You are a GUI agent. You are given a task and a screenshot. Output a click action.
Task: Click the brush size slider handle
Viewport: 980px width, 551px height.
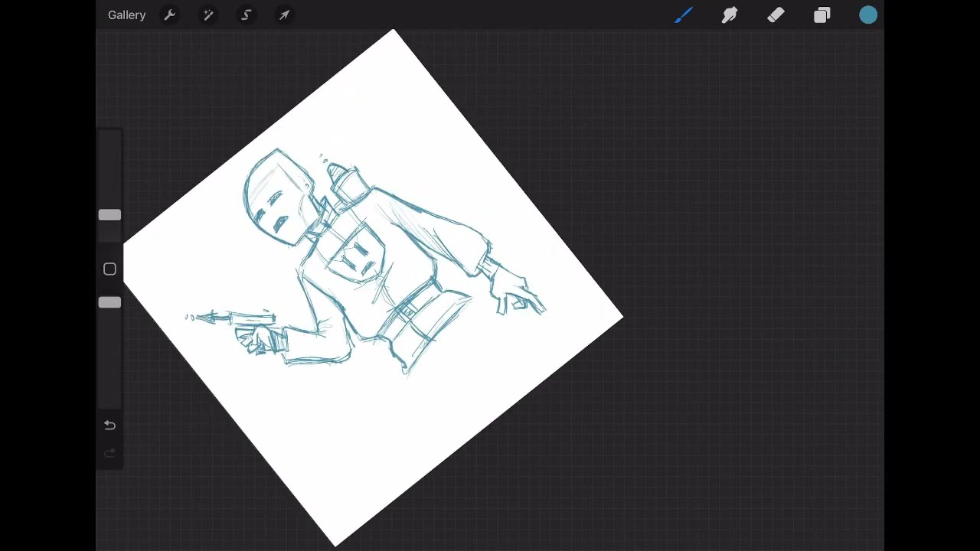[x=109, y=216]
